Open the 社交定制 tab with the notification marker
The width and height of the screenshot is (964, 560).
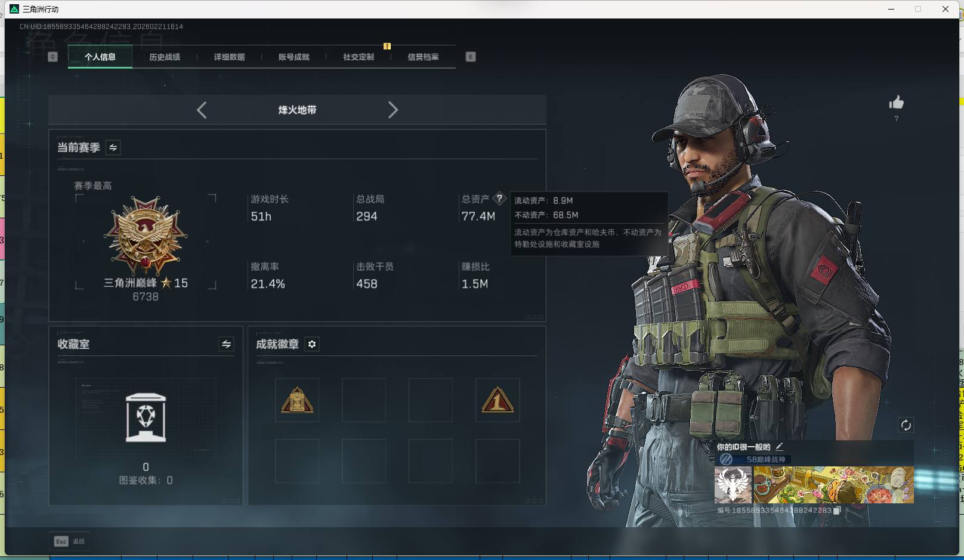[x=358, y=57]
